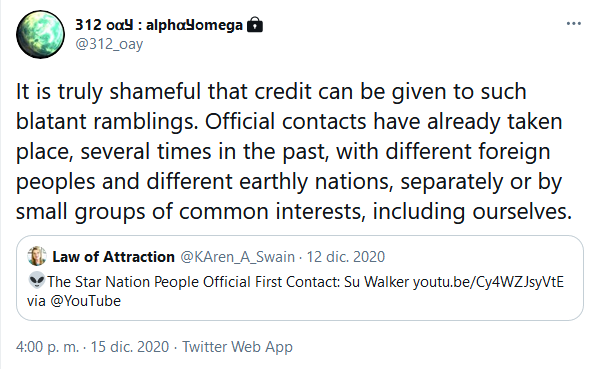Click the Twitter Web App source label
Image resolution: width=598 pixels, height=369 pixels.
(237, 347)
